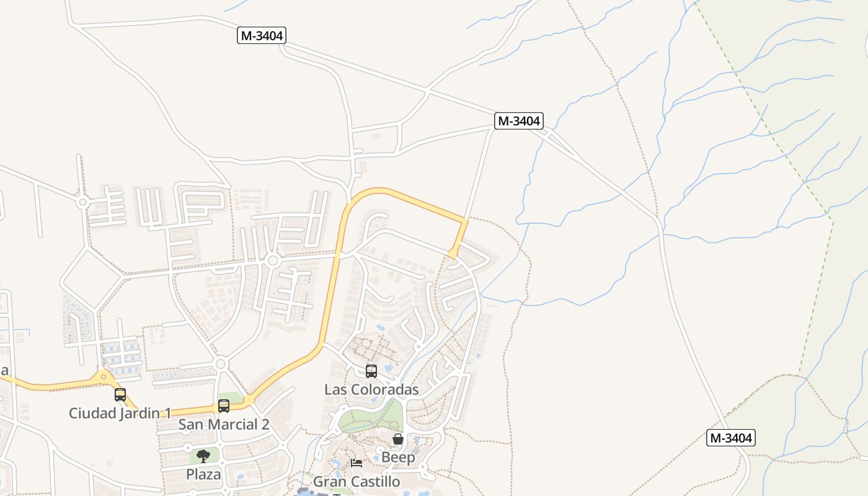Screen dimensions: 868x496
Task: Select the M-3404 shield at the central junction
Action: click(x=519, y=121)
